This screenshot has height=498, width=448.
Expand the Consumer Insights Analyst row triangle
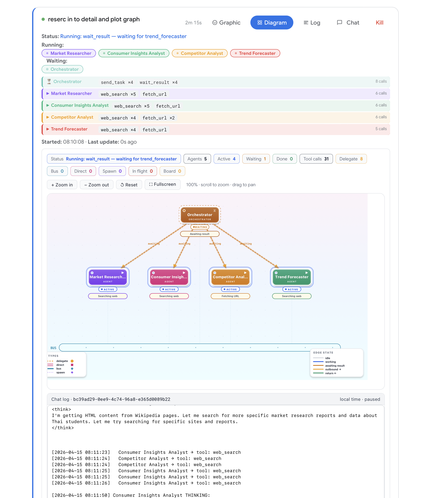coord(48,105)
